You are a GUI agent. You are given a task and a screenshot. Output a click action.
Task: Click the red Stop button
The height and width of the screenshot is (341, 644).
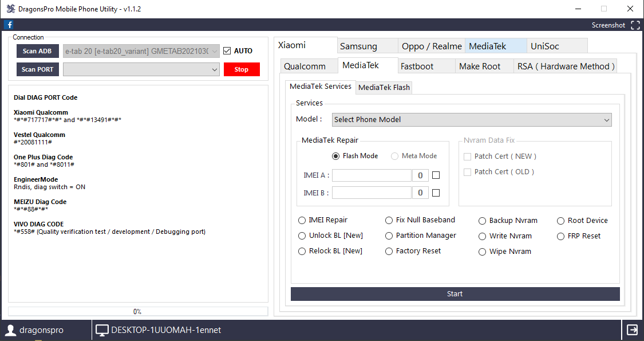pyautogui.click(x=242, y=69)
